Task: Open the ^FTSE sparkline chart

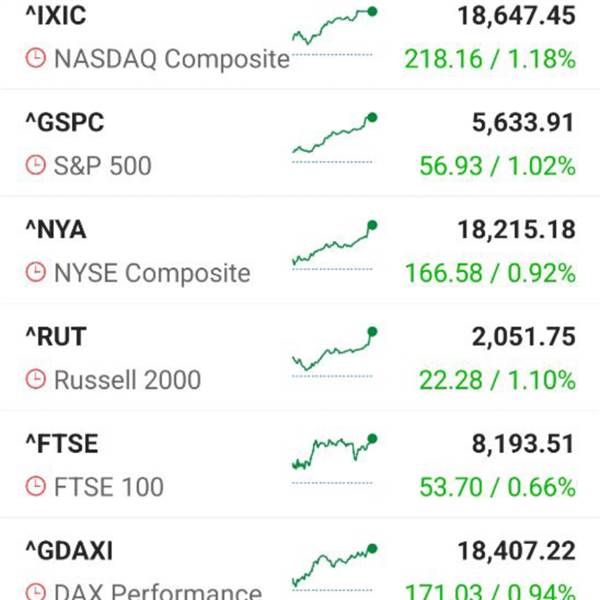Action: [x=335, y=459]
